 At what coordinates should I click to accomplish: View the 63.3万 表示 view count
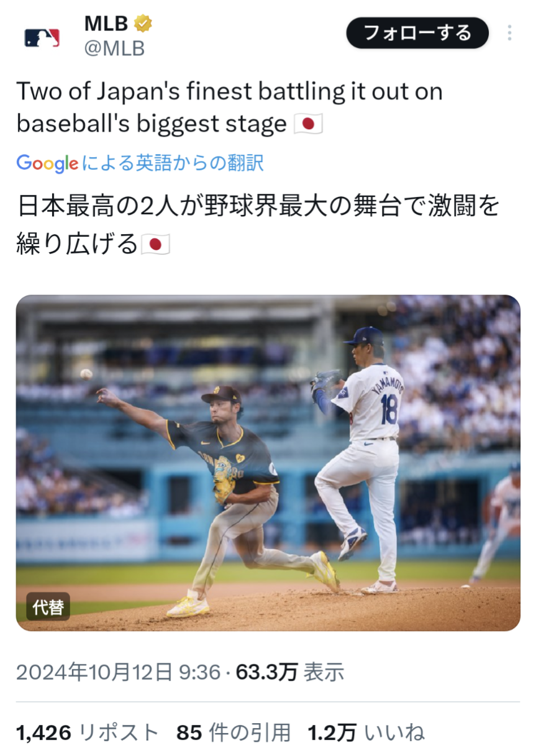pos(290,672)
